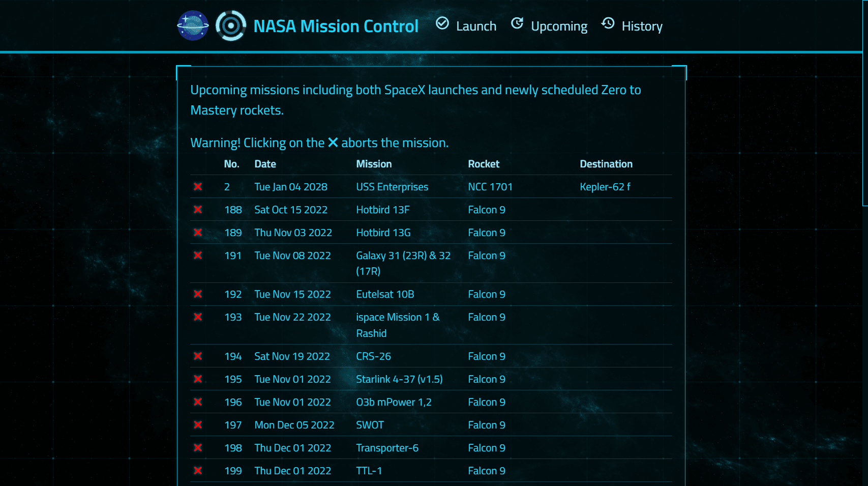Click the planet logo icon
Image resolution: width=868 pixels, height=486 pixels.
pyautogui.click(x=193, y=25)
